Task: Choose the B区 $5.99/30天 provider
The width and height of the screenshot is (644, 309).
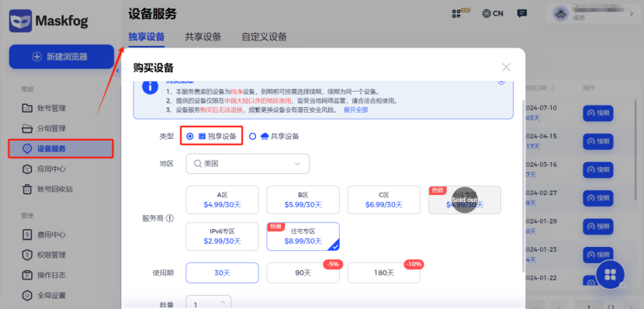Action: click(303, 200)
